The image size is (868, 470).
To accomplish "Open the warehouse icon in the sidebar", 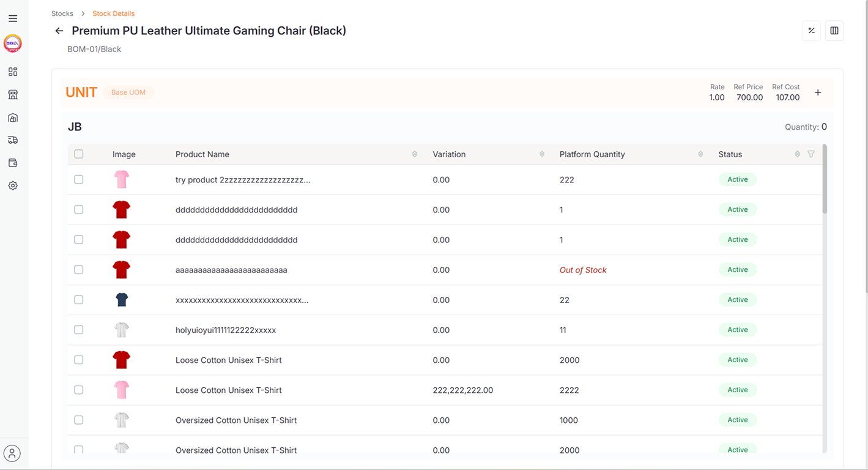I will click(x=13, y=117).
